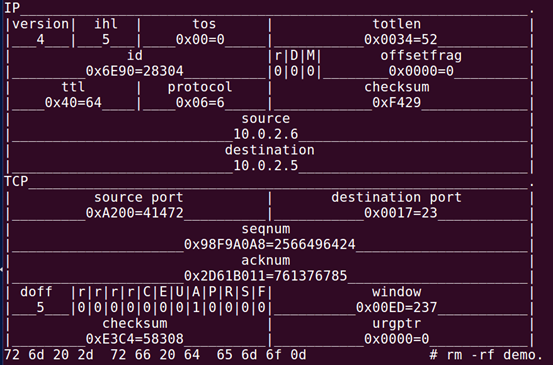
Task: Click the acknum field label
Action: pos(266,261)
